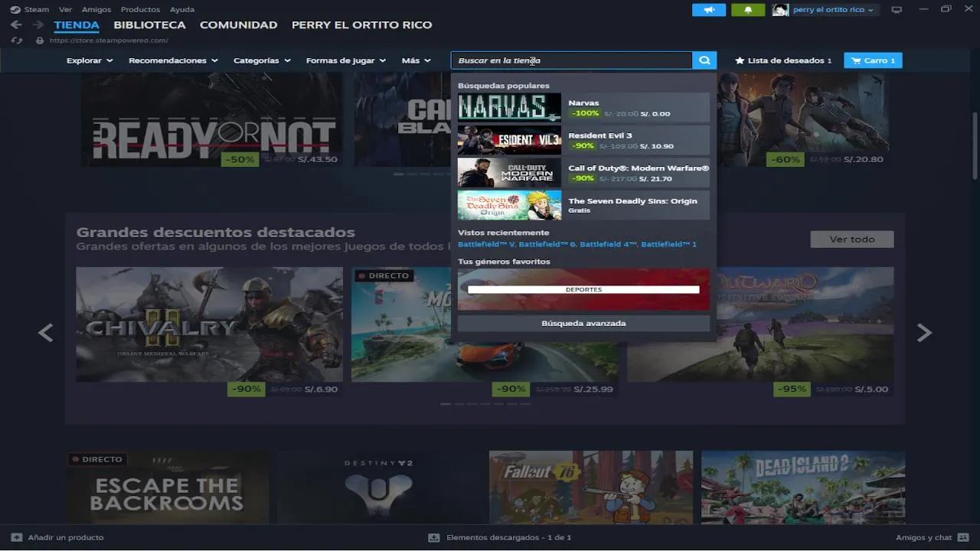Open the Ayuda menu
Image resolution: width=980 pixels, height=551 pixels.
182,10
